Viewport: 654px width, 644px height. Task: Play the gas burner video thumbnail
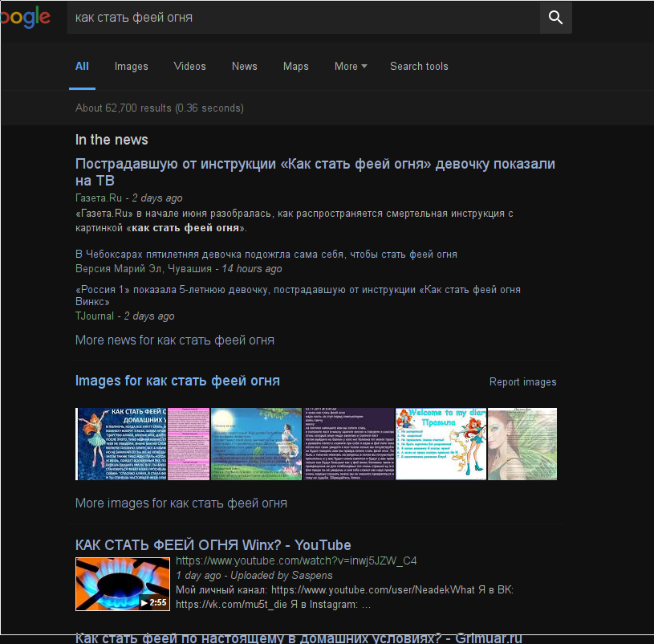point(123,584)
